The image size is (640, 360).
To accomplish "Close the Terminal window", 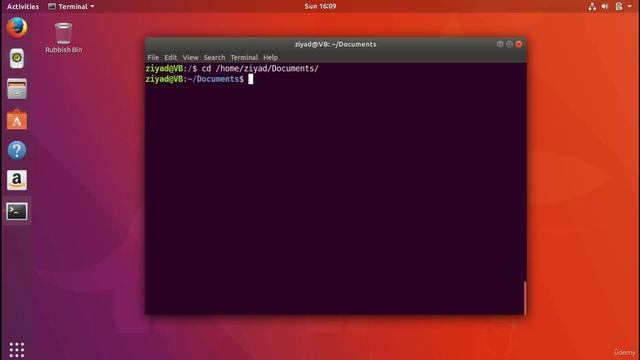I will click(519, 44).
